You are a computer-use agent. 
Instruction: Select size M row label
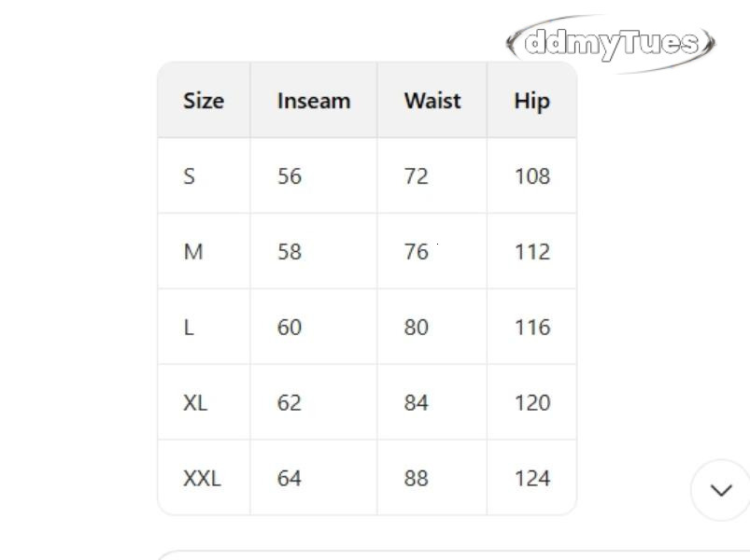[x=191, y=251]
